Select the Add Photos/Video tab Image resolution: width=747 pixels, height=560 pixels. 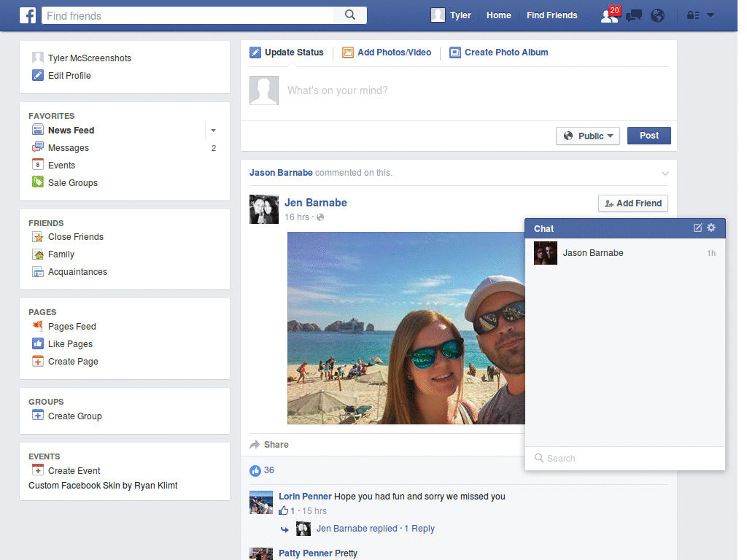point(387,52)
